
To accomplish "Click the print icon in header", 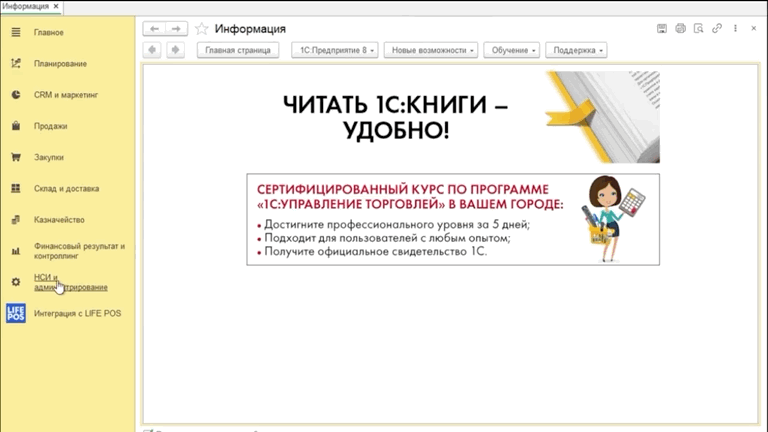I will 680,28.
